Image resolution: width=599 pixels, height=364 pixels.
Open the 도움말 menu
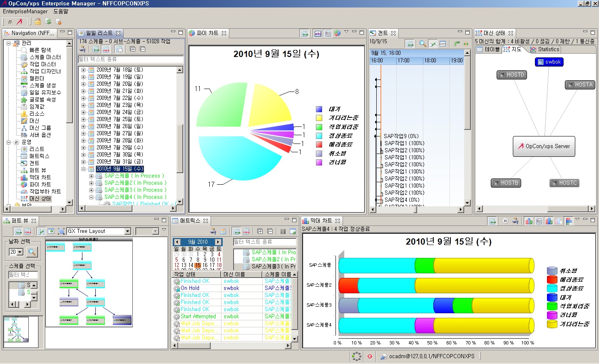point(60,11)
